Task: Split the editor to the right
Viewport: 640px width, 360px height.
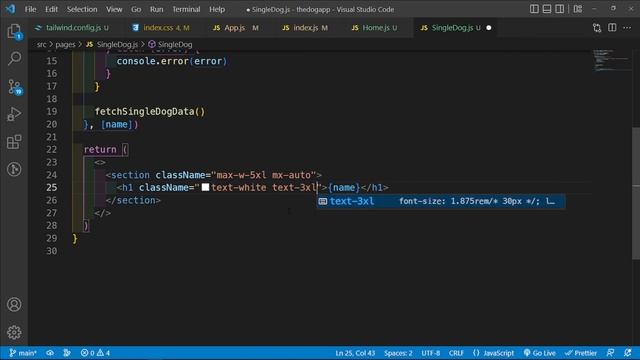Action: (x=612, y=28)
